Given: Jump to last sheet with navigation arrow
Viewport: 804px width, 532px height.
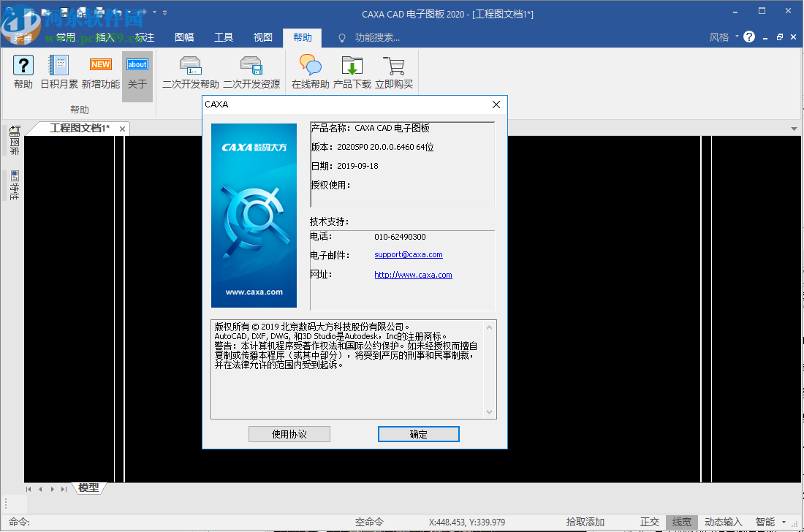Looking at the screenshot, I should pyautogui.click(x=64, y=489).
